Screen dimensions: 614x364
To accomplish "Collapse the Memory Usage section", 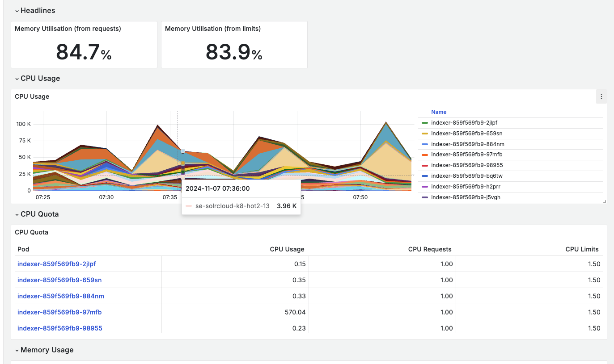I will 44,350.
